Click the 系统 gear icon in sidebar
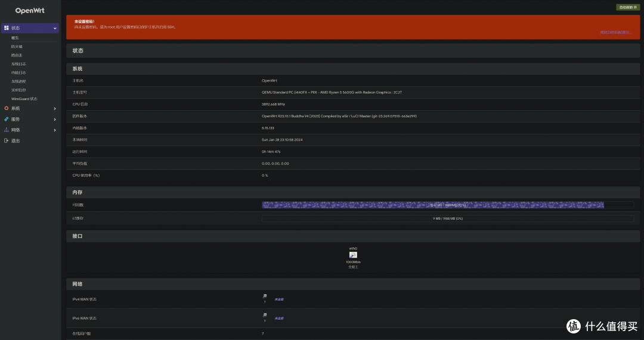644x340 pixels. click(x=6, y=108)
